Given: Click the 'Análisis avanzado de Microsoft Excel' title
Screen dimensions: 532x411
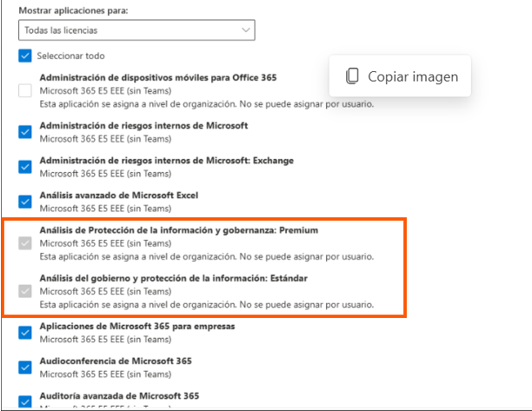Looking at the screenshot, I should 119,196.
